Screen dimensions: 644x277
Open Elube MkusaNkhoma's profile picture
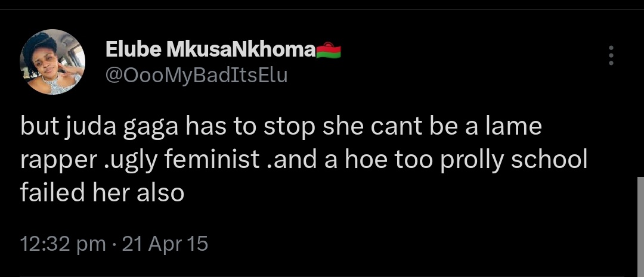(x=52, y=62)
